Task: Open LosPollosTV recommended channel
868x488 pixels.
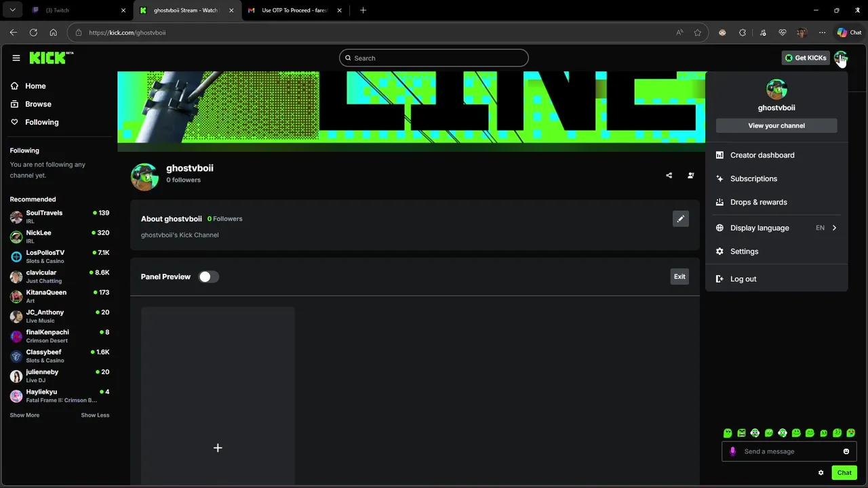Action: coord(60,257)
